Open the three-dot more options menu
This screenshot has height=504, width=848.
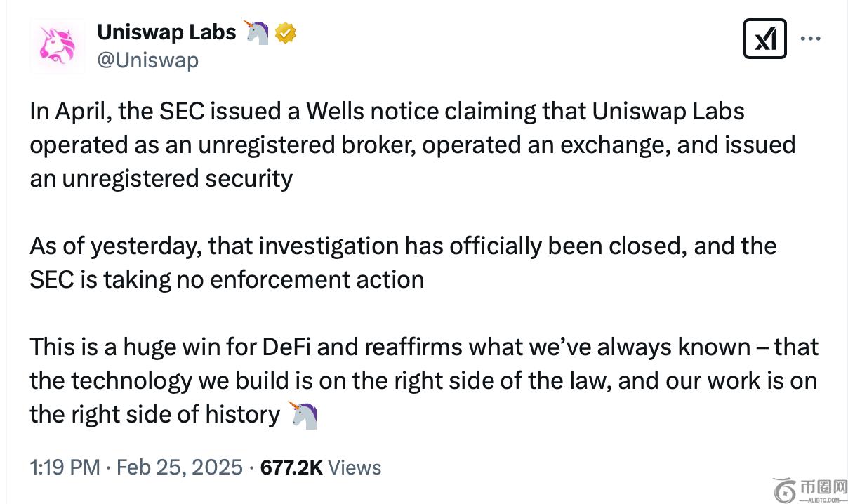811,39
